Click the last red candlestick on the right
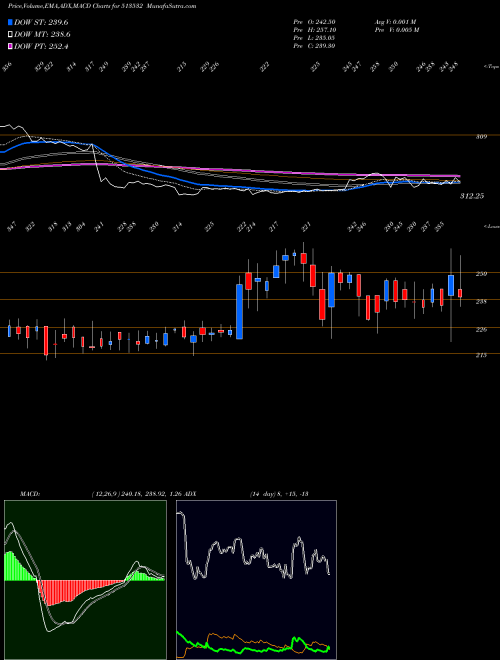This screenshot has height=660, width=500. click(x=460, y=293)
